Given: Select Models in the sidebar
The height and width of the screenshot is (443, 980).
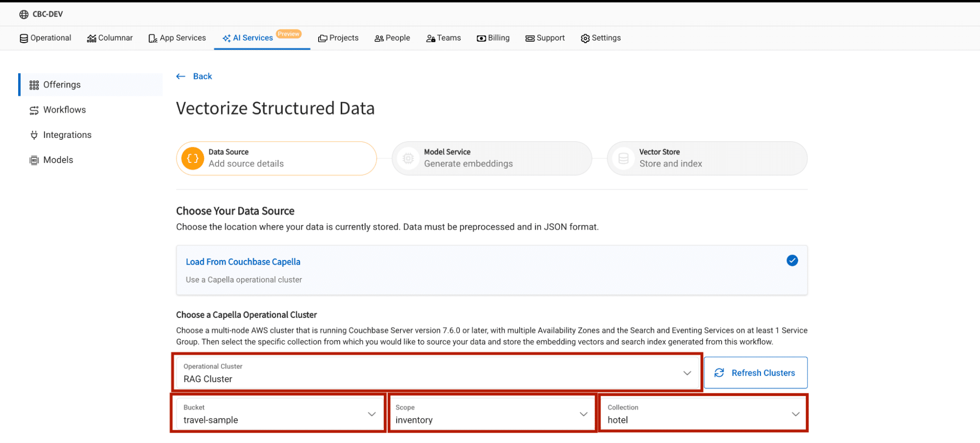Looking at the screenshot, I should 91,160.
